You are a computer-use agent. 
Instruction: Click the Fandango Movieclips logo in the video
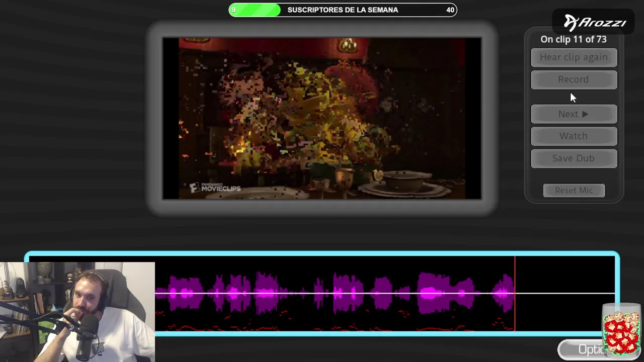(x=215, y=188)
